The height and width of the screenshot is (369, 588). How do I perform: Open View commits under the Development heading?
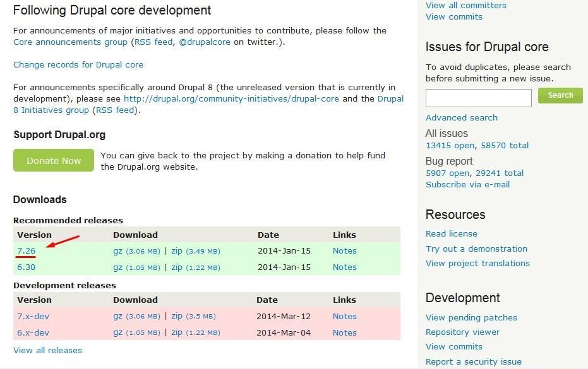click(454, 347)
